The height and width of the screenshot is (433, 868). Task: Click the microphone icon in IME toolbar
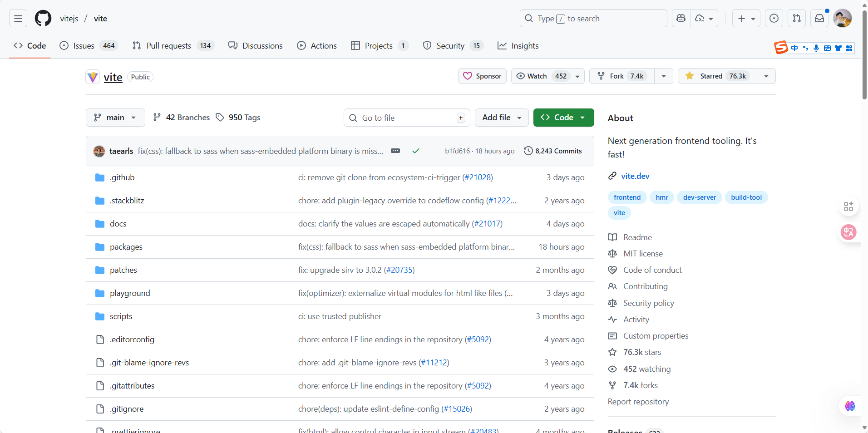click(816, 48)
